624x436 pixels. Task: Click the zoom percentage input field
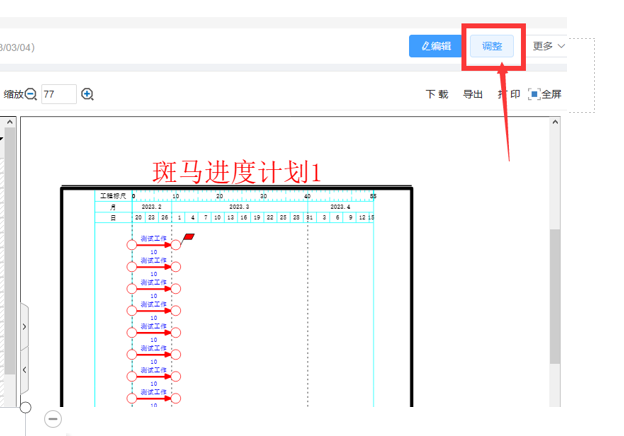[59, 94]
